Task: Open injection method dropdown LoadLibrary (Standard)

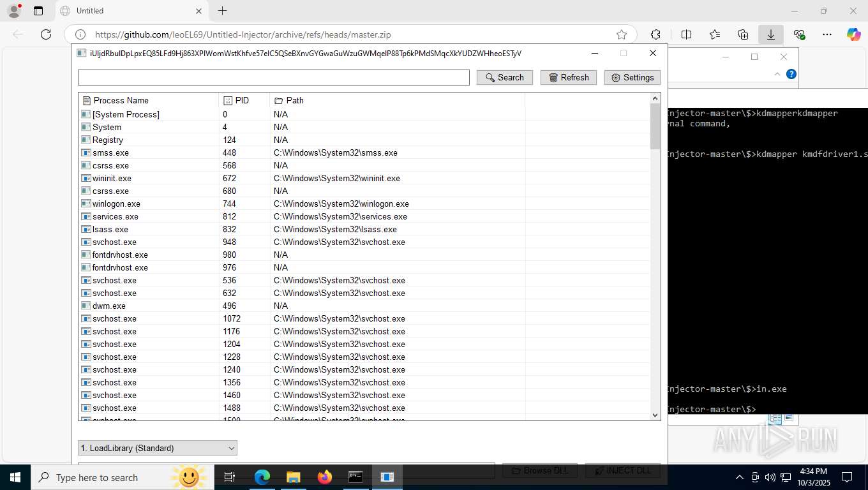Action: point(158,448)
